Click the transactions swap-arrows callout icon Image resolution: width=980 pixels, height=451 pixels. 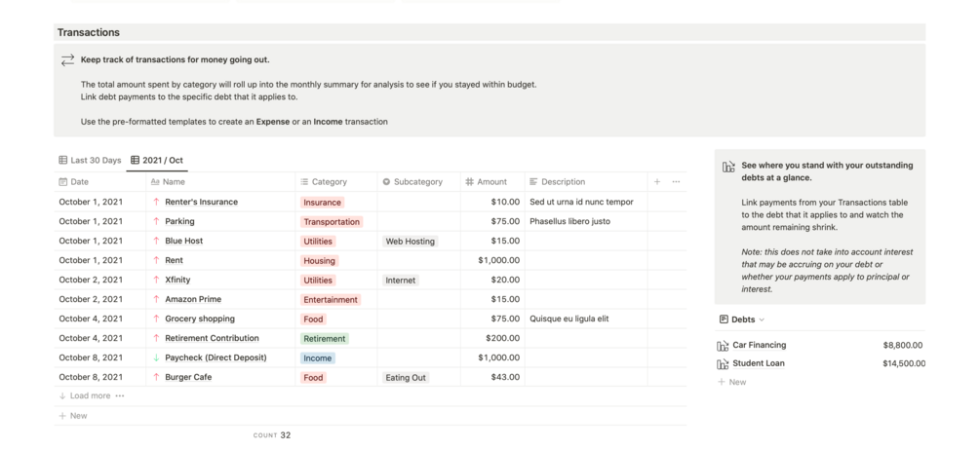click(x=67, y=60)
